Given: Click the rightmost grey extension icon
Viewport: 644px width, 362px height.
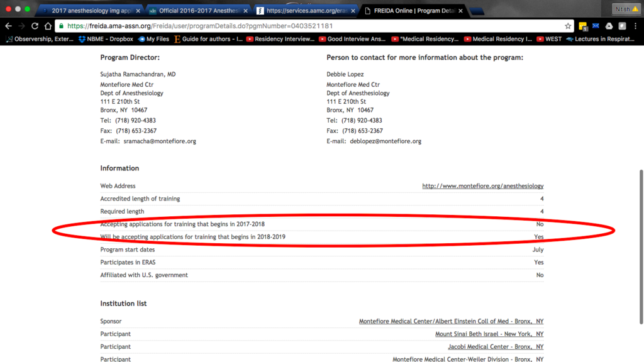Looking at the screenshot, I should [622, 26].
